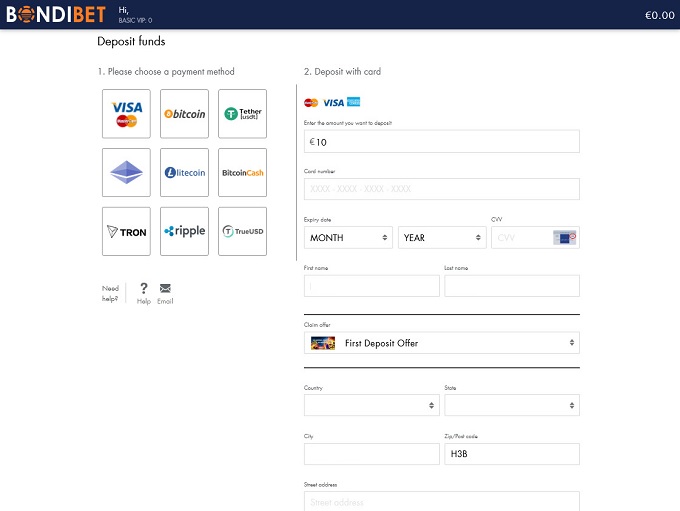Expand the First Deposit Offer dropdown
The image size is (680, 511).
pyautogui.click(x=441, y=343)
